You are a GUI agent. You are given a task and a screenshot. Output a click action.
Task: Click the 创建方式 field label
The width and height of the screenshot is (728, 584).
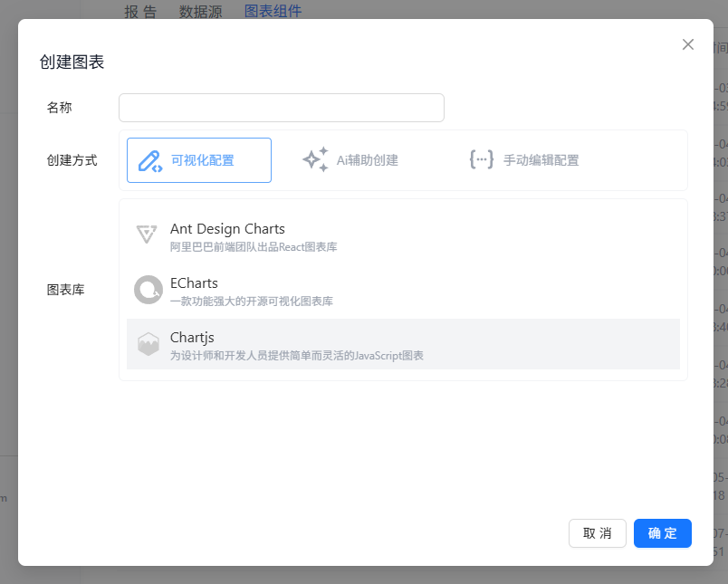(72, 160)
